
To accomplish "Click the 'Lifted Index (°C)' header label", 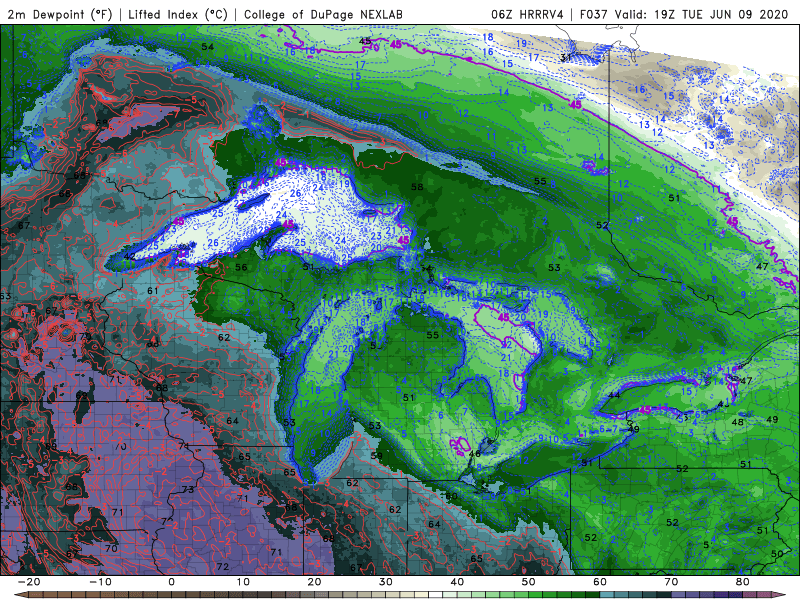I will [178, 14].
